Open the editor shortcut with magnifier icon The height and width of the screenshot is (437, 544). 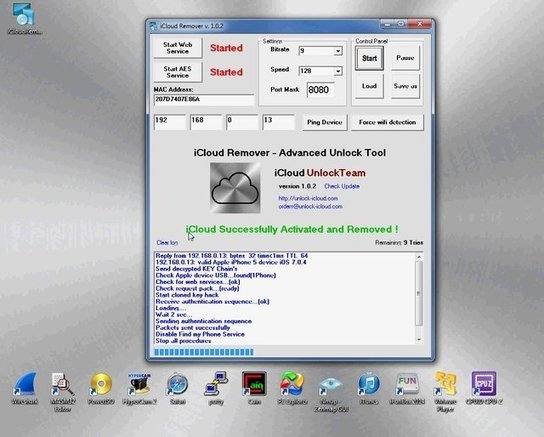click(x=62, y=391)
